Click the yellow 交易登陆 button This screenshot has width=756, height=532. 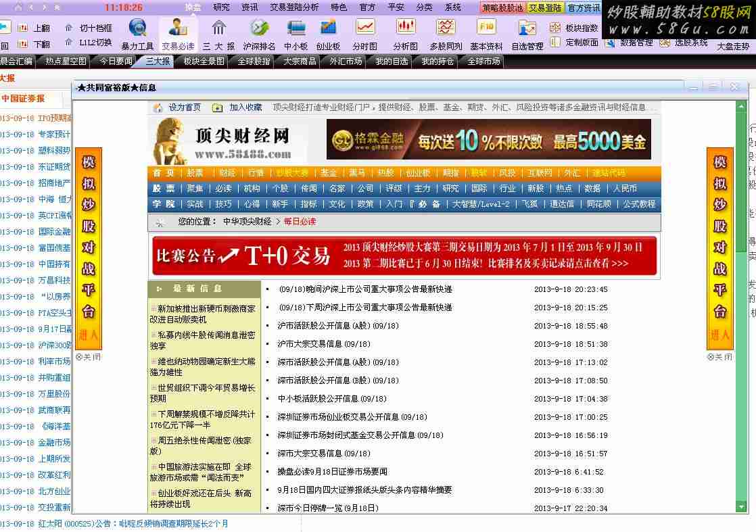pyautogui.click(x=545, y=7)
